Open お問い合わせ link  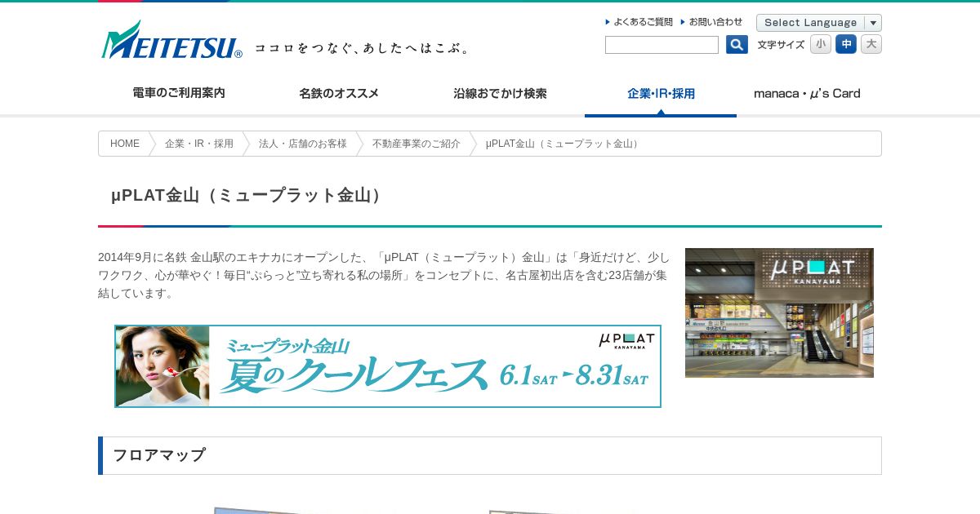tap(711, 22)
